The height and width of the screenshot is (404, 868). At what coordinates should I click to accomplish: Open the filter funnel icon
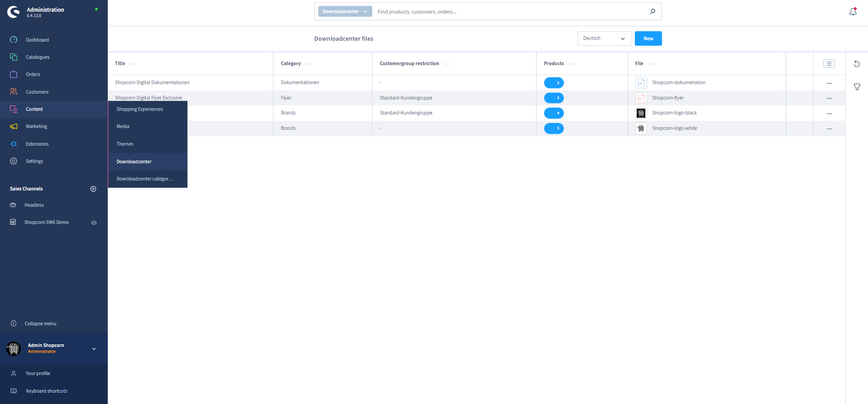(857, 87)
